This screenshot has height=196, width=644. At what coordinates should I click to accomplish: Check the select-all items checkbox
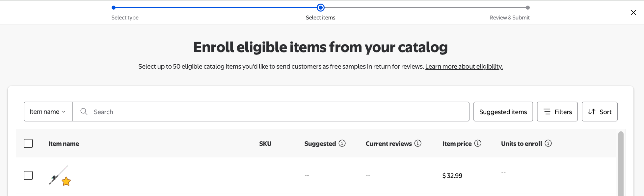tap(28, 144)
